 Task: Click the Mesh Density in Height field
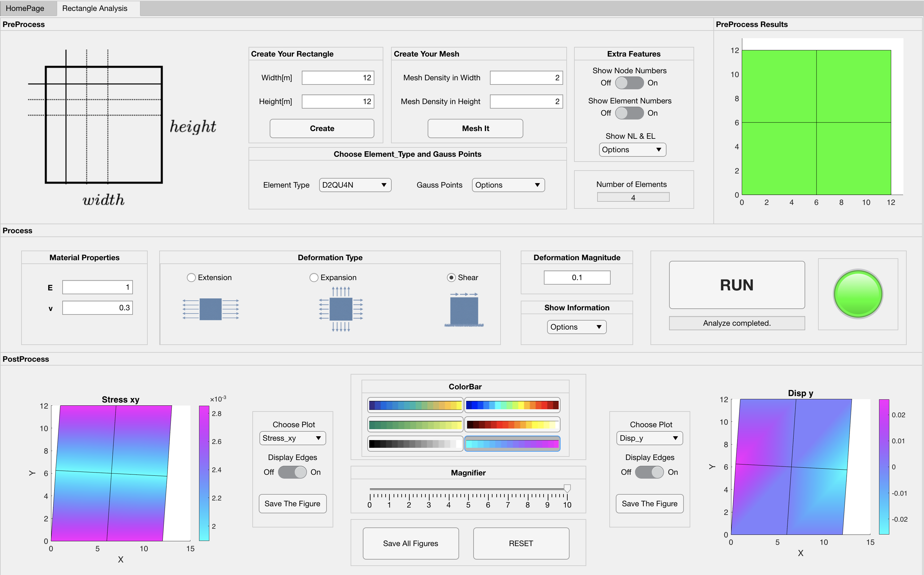(526, 102)
